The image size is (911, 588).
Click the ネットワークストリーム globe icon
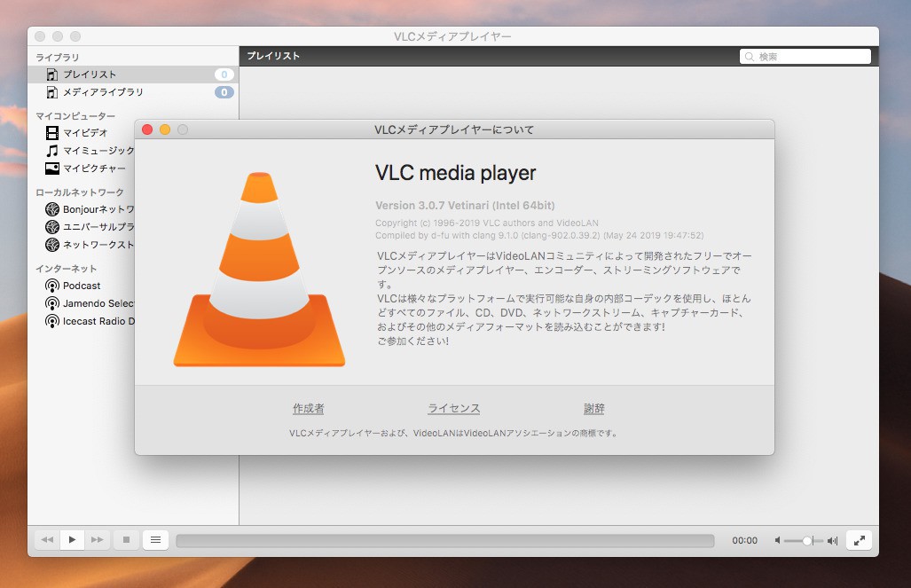click(52, 245)
